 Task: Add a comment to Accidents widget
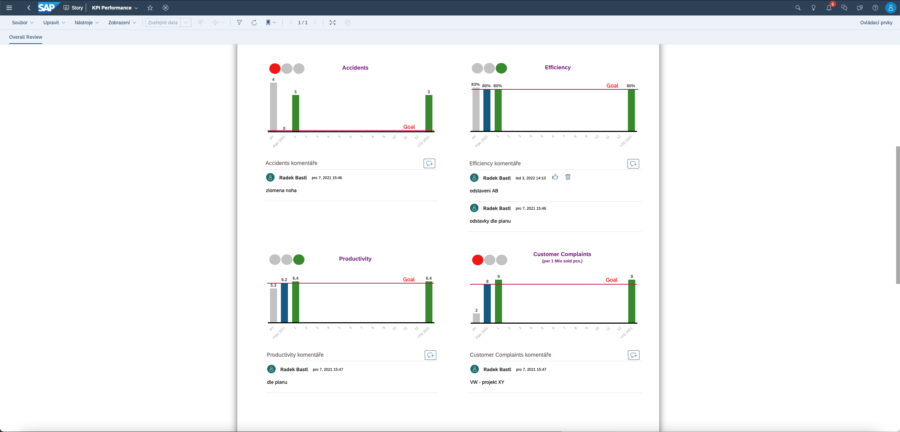(429, 163)
